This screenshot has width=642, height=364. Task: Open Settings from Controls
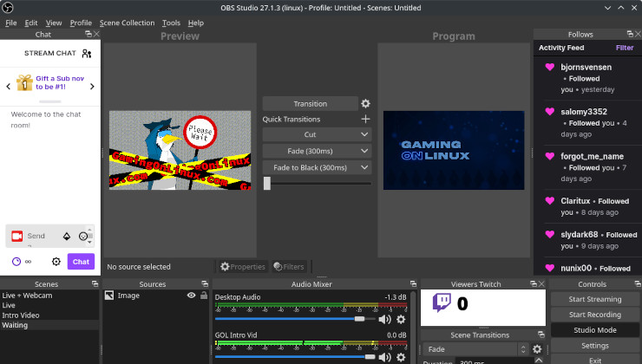(595, 346)
